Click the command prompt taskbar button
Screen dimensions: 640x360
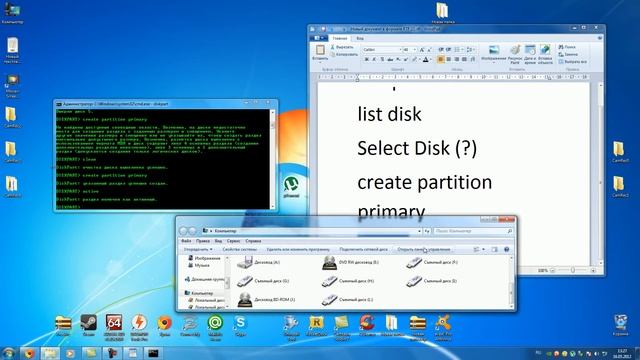[153, 353]
